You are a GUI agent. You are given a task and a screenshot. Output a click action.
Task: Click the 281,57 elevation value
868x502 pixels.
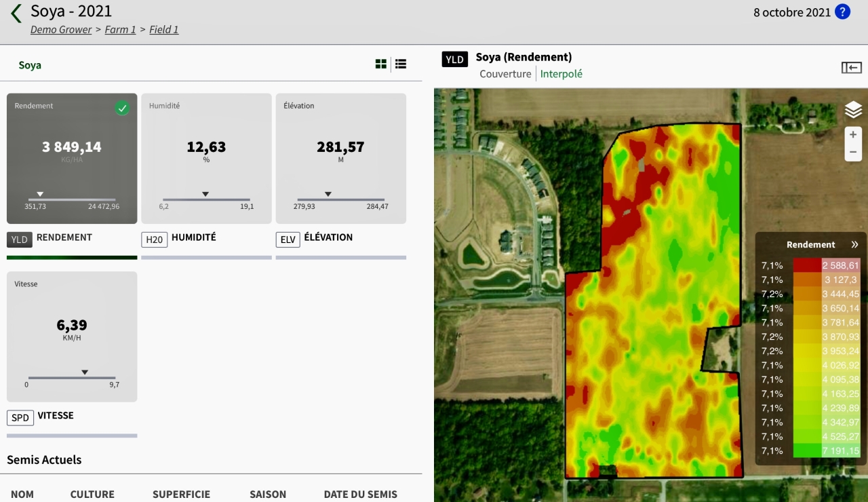click(340, 147)
